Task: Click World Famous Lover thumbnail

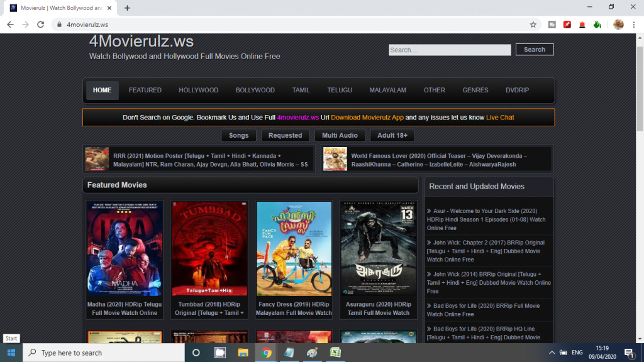Action: (x=335, y=159)
